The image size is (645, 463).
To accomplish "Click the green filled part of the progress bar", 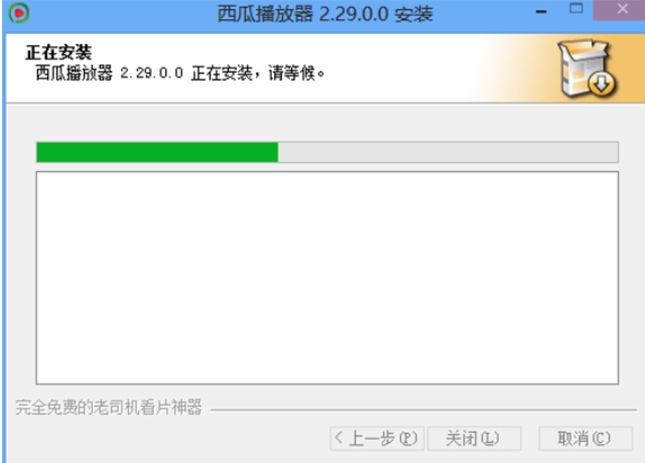I will 157,152.
